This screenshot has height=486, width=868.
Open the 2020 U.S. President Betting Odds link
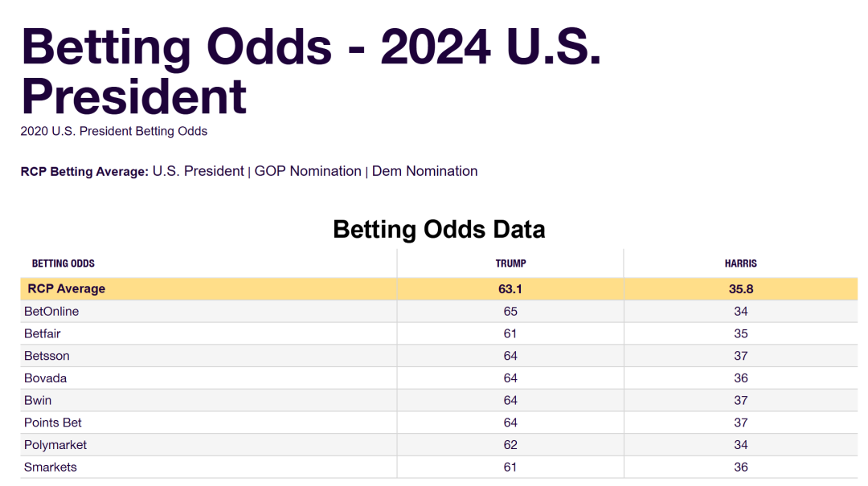click(x=113, y=131)
